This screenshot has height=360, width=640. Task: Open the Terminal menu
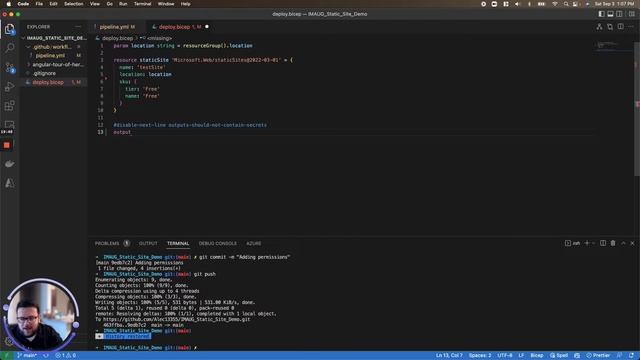pyautogui.click(x=142, y=4)
